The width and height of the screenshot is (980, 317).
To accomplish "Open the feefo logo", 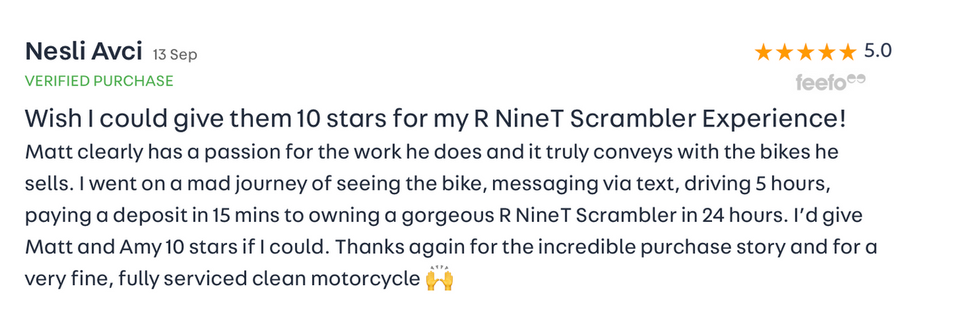I will [822, 83].
